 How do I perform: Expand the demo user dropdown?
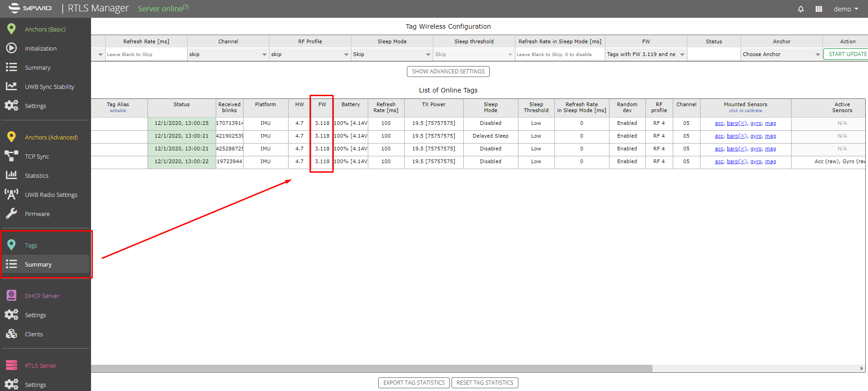846,9
